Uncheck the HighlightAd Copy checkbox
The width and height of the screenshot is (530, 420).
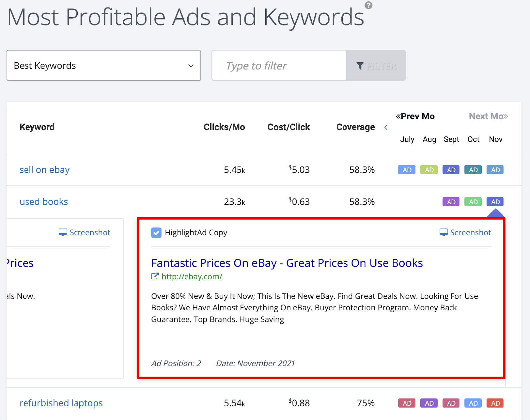pos(156,233)
